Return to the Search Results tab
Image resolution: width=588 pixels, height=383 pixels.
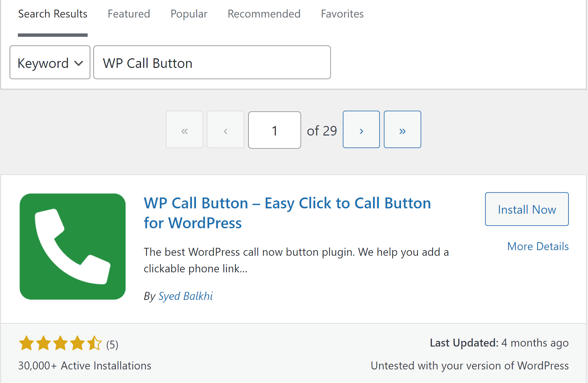53,14
